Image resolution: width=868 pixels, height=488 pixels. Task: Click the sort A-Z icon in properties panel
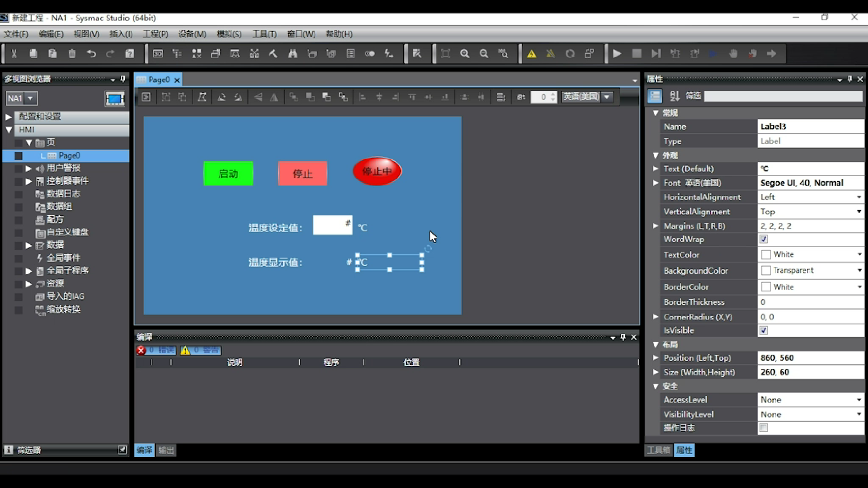675,96
